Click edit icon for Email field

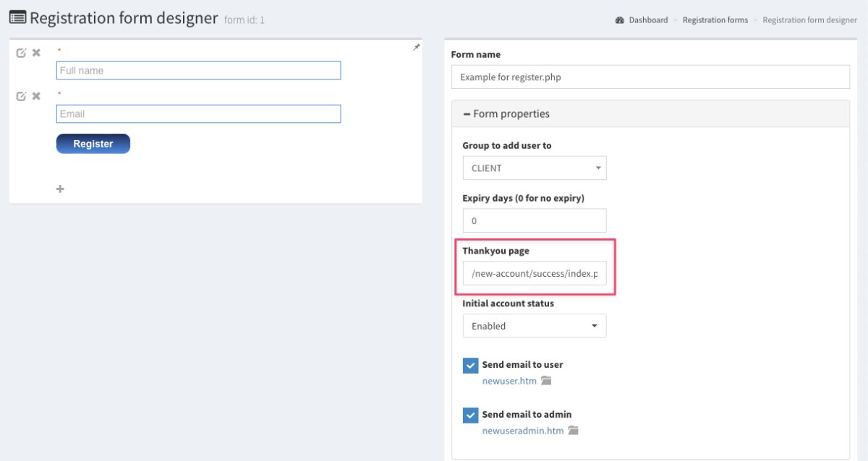[21, 96]
